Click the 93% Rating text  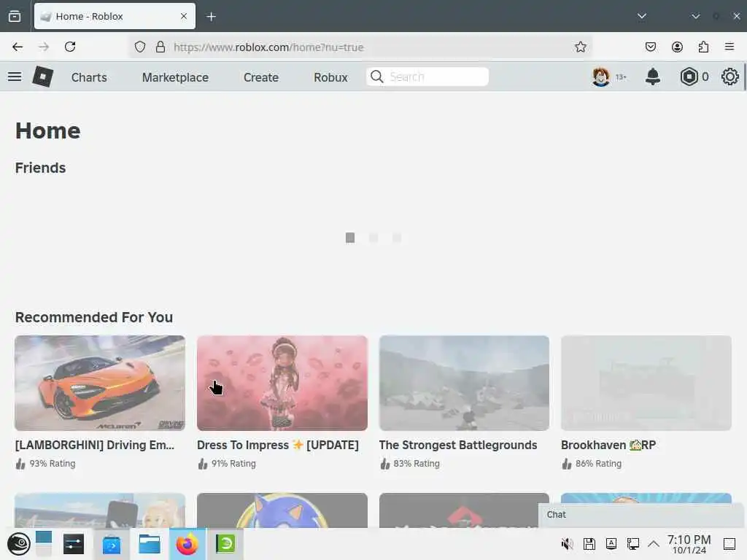pos(53,463)
